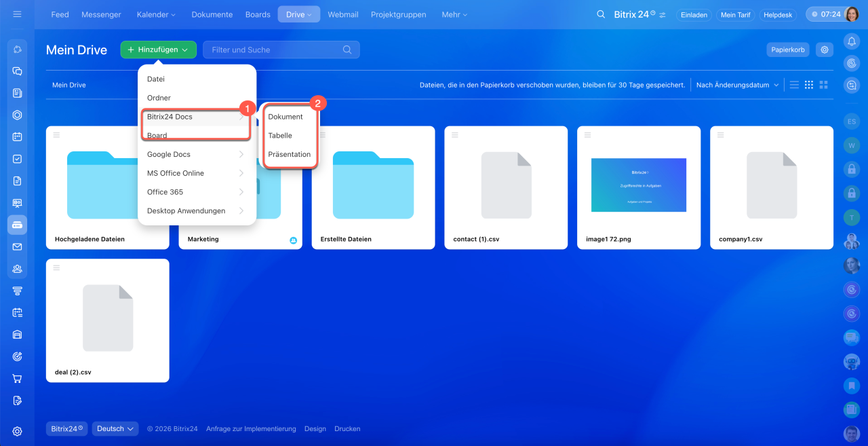Open the Hochgeladene Dateien folder
This screenshot has width=868, height=446.
(x=108, y=188)
